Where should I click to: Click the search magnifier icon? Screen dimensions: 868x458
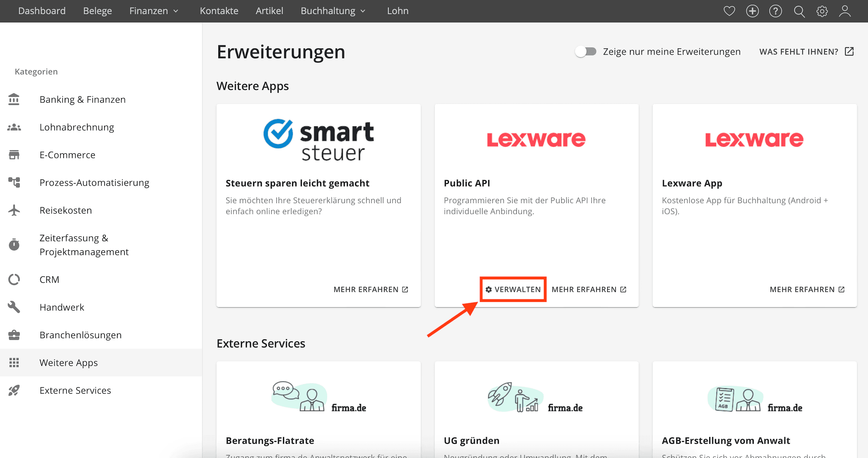click(799, 11)
